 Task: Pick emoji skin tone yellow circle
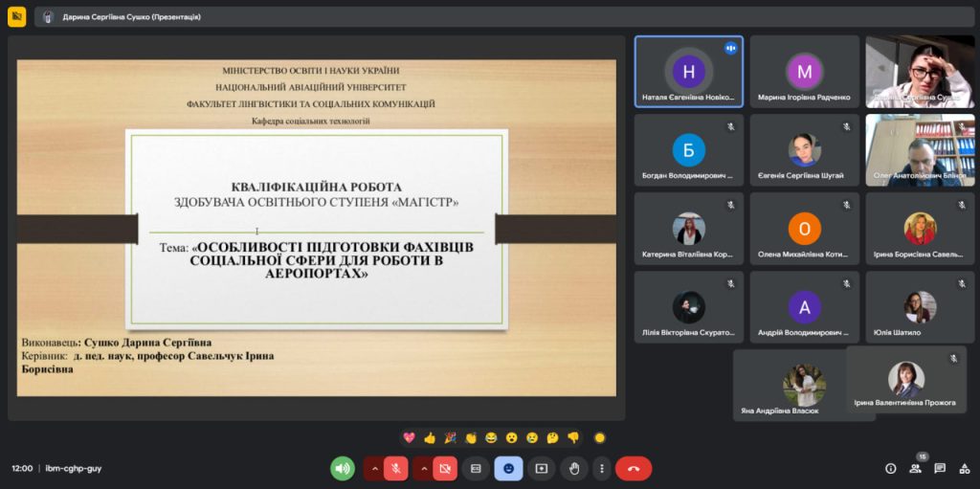pos(599,437)
